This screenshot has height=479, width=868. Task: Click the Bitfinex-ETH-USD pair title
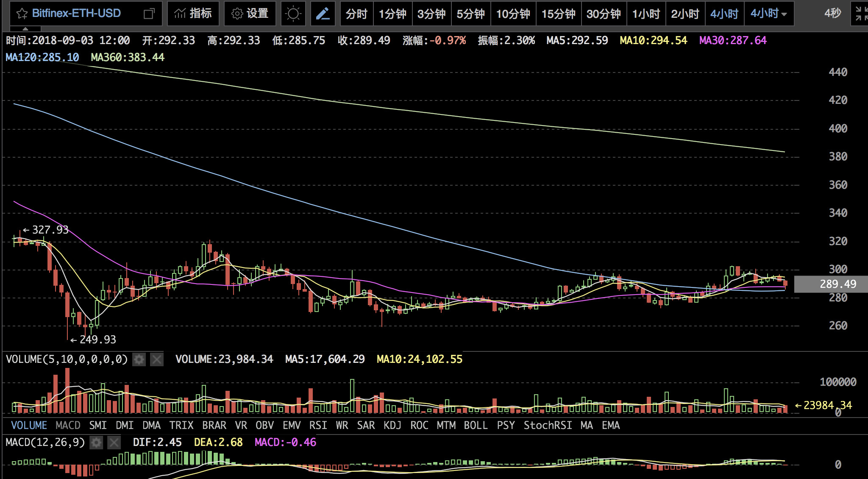[x=76, y=14]
